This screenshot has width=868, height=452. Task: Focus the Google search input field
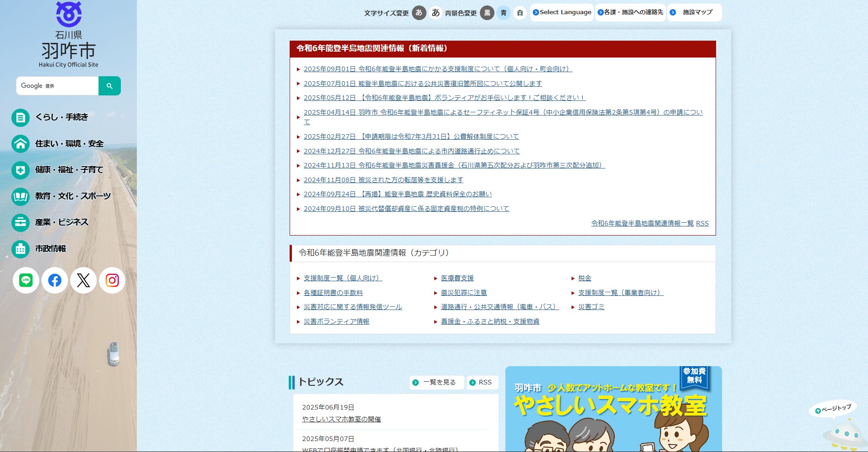click(57, 86)
